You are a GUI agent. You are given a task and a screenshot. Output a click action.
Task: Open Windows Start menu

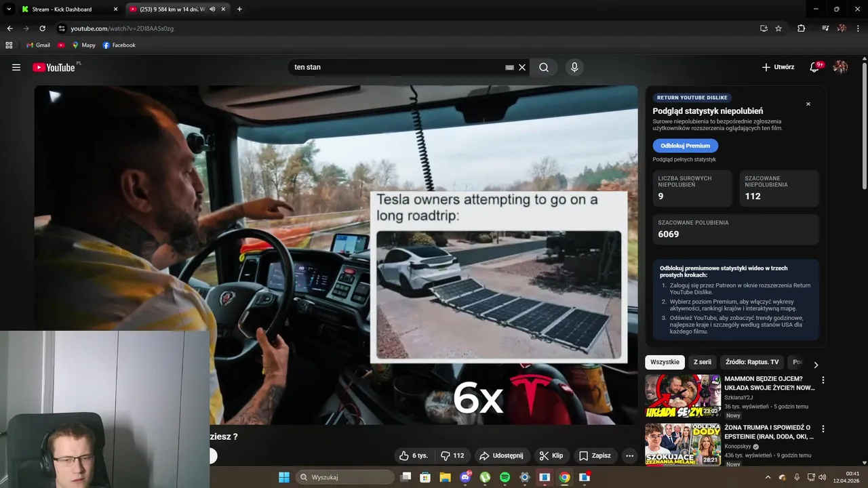284,477
